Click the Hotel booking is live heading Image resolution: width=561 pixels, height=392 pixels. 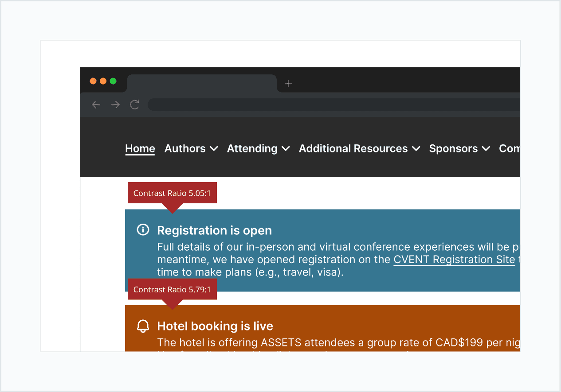(x=215, y=326)
